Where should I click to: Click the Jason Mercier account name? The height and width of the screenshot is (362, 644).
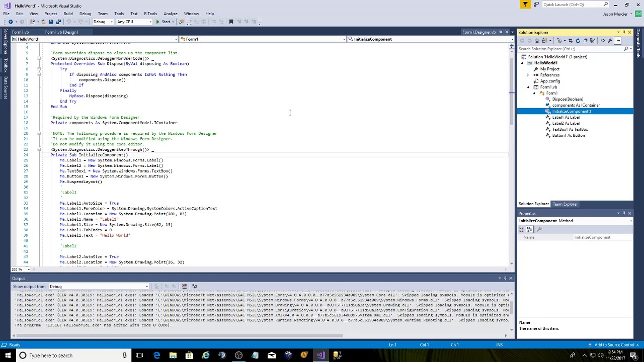(615, 14)
